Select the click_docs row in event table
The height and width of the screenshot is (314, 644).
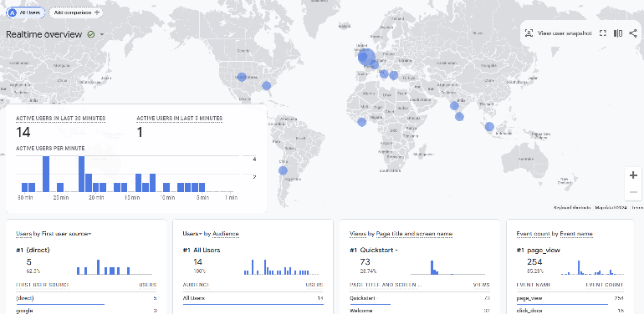click(x=570, y=311)
